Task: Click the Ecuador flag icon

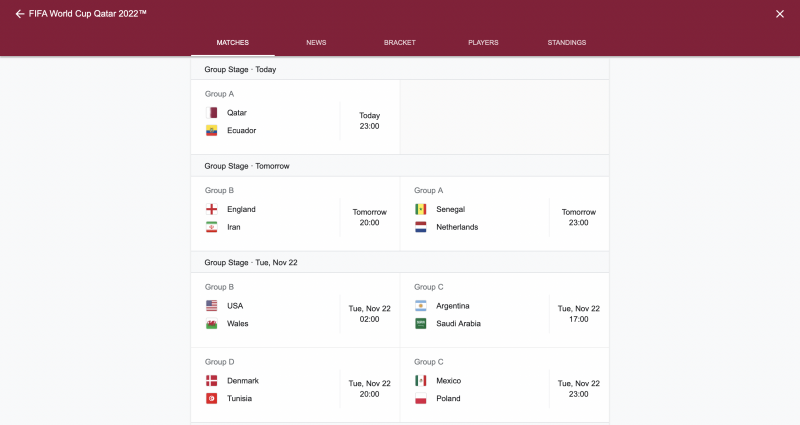Action: click(212, 131)
